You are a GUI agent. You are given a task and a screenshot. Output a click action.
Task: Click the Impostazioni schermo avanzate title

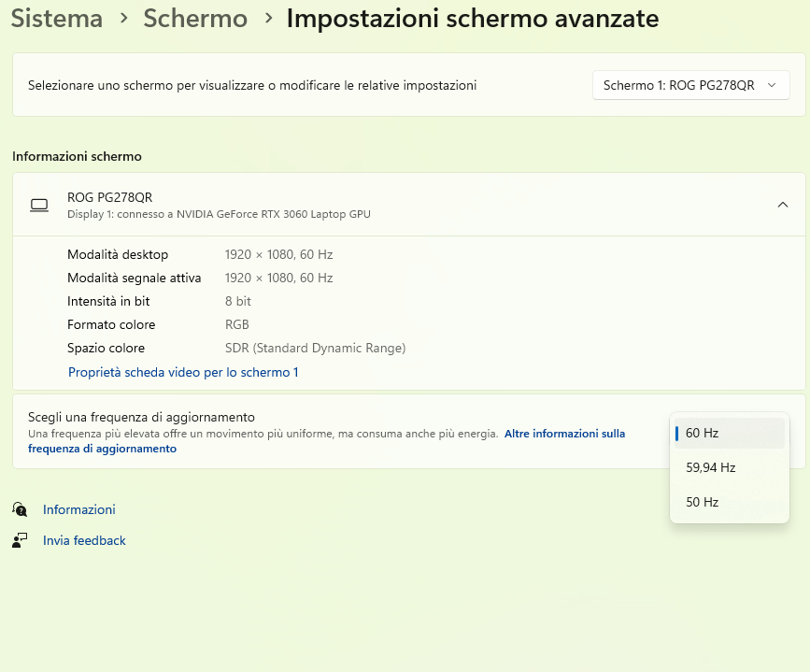point(473,19)
